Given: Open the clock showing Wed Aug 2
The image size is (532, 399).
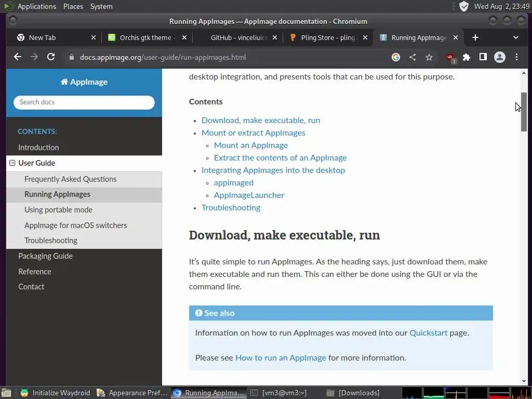Looking at the screenshot, I should [502, 6].
